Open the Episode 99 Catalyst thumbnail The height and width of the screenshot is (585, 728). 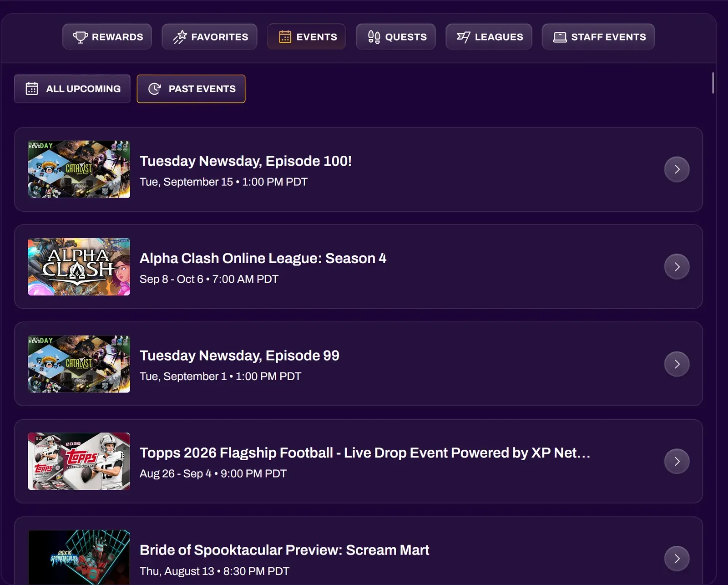click(79, 364)
